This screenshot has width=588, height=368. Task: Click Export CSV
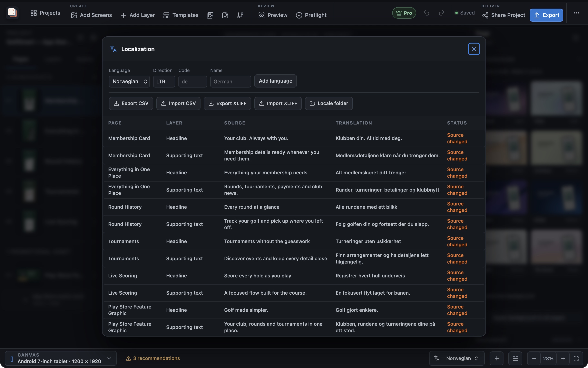131,103
